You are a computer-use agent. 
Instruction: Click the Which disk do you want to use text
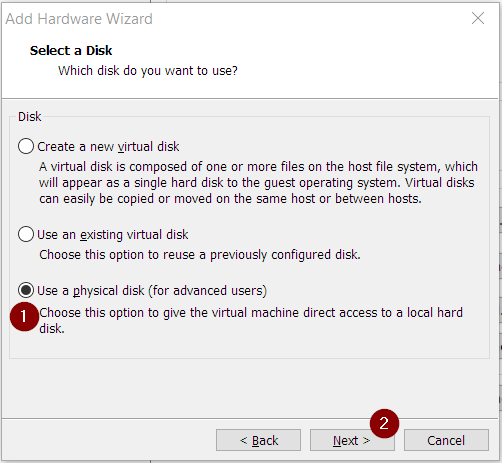tap(148, 71)
